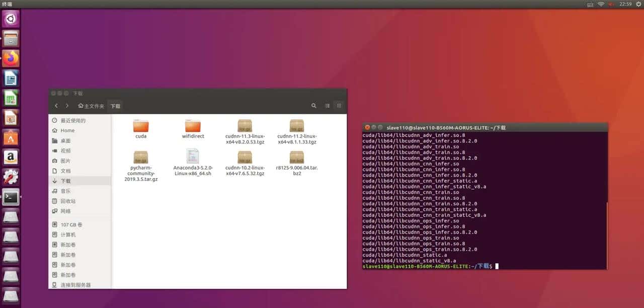The height and width of the screenshot is (308, 644).
Task: Switch to grid icon view
Action: (x=338, y=105)
